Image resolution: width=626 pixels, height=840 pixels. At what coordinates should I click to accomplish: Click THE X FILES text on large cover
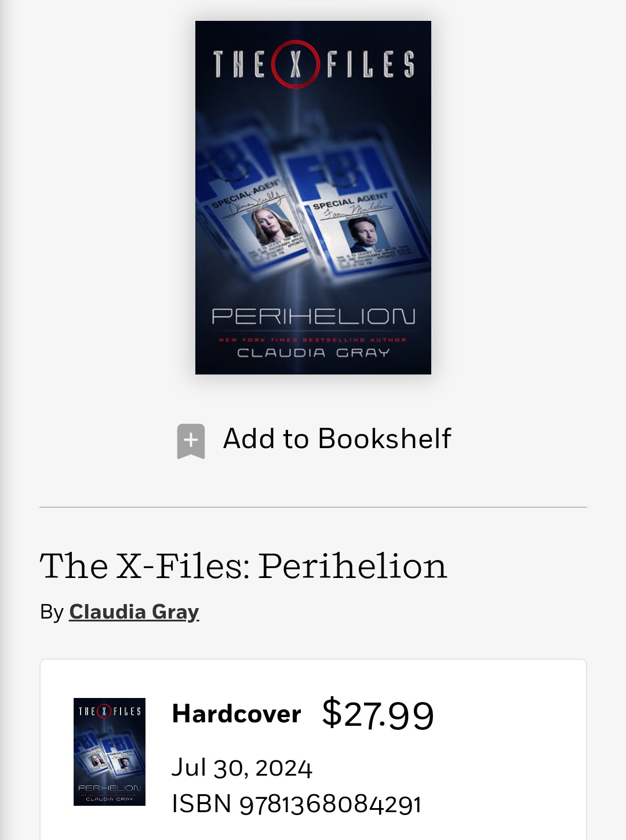point(313,64)
